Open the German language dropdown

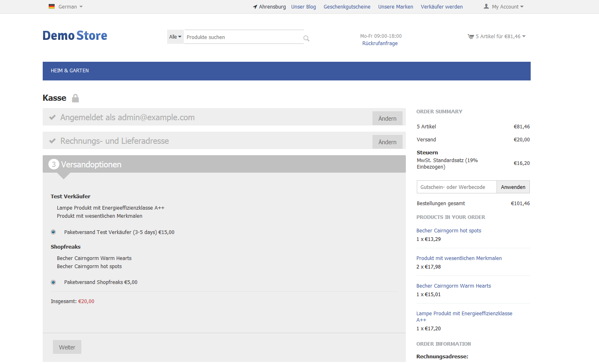[x=70, y=7]
